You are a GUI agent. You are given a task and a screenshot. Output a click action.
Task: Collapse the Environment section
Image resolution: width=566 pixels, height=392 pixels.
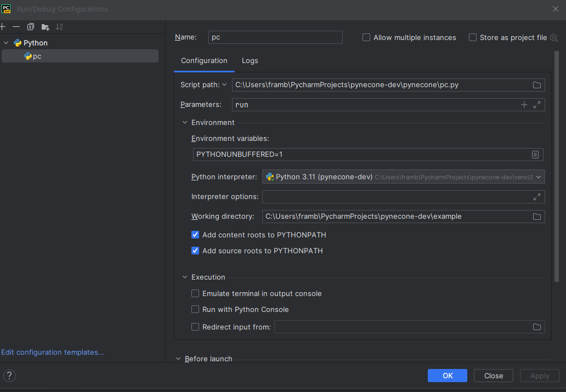185,122
